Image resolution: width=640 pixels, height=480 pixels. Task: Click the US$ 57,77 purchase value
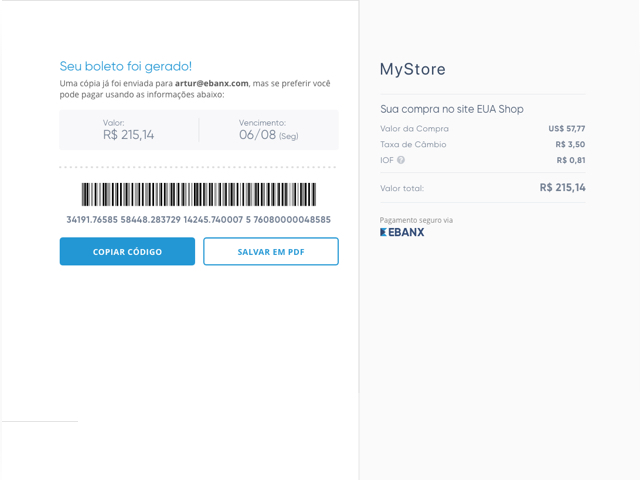(x=567, y=129)
